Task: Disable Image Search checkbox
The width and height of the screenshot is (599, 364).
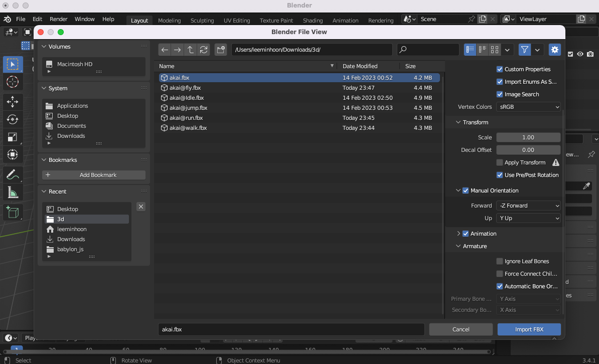Action: (499, 94)
